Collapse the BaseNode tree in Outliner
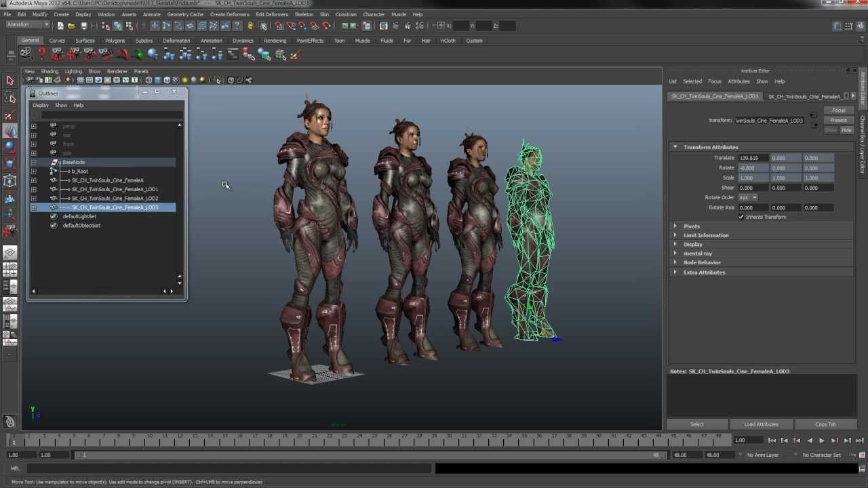The width and height of the screenshot is (868, 488). [x=34, y=162]
